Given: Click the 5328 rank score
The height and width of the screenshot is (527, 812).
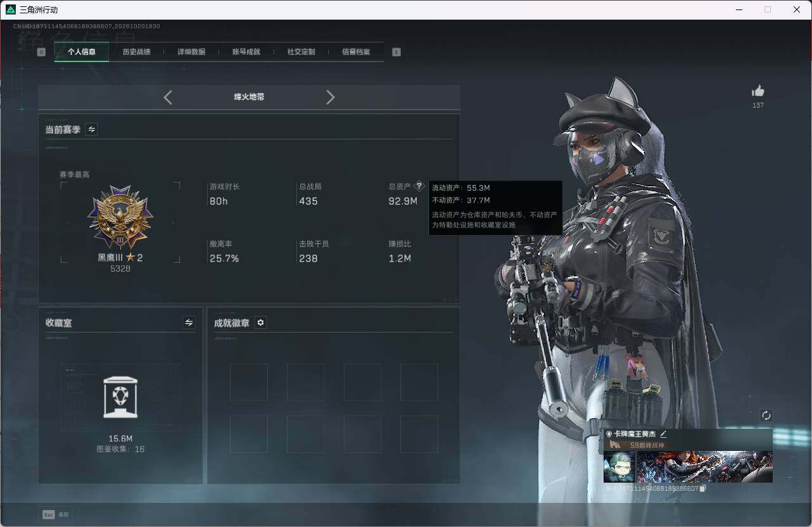Looking at the screenshot, I should pyautogui.click(x=120, y=269).
